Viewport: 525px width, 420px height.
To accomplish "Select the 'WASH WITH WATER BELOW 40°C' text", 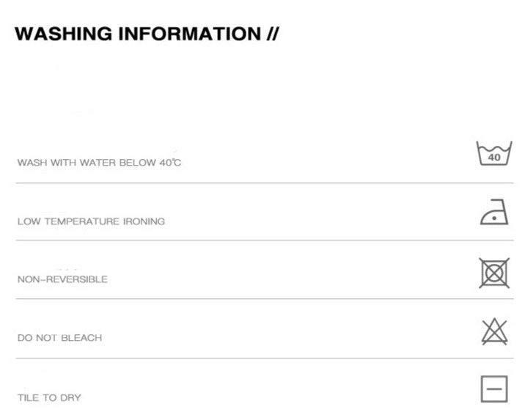I will 99,163.
